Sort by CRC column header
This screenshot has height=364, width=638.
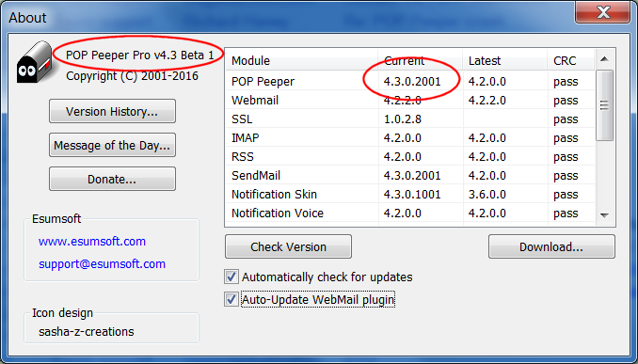[x=571, y=60]
